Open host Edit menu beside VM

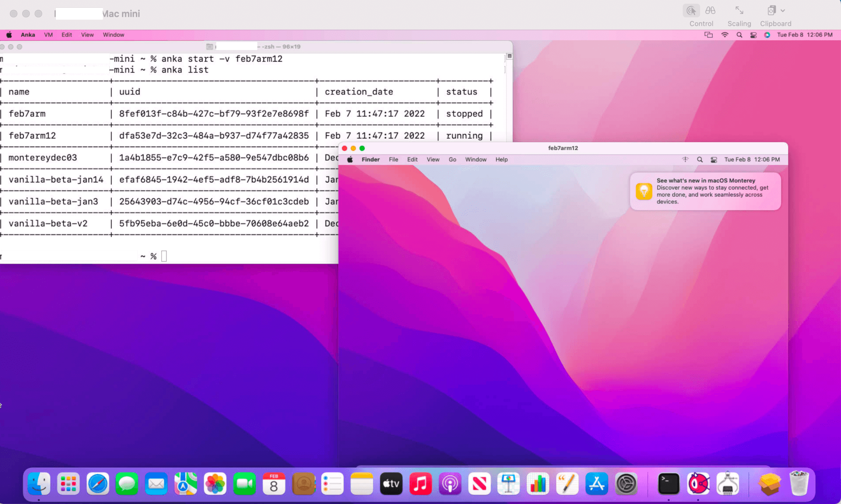tap(67, 35)
